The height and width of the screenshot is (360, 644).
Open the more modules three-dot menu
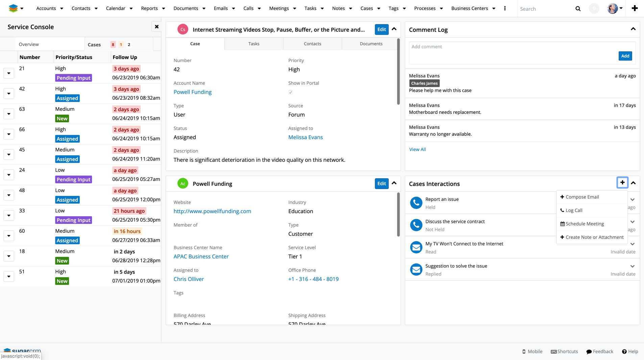coord(505,8)
